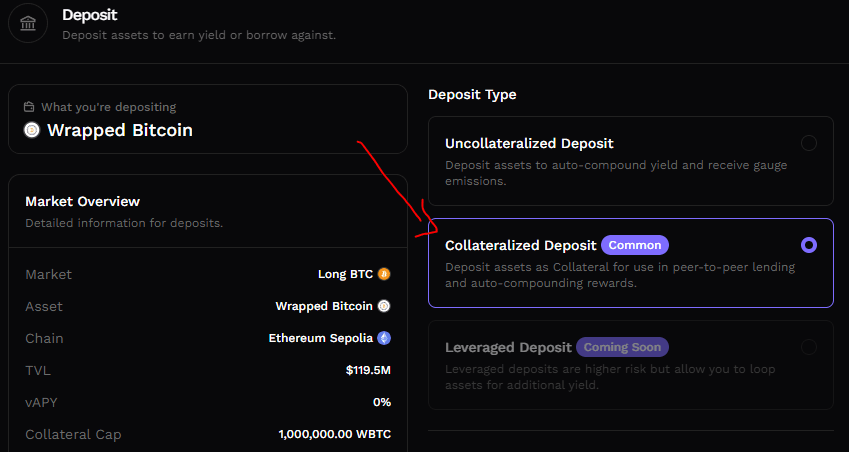Choose the Uncollateralized Deposit card
849x452 pixels.
point(631,161)
